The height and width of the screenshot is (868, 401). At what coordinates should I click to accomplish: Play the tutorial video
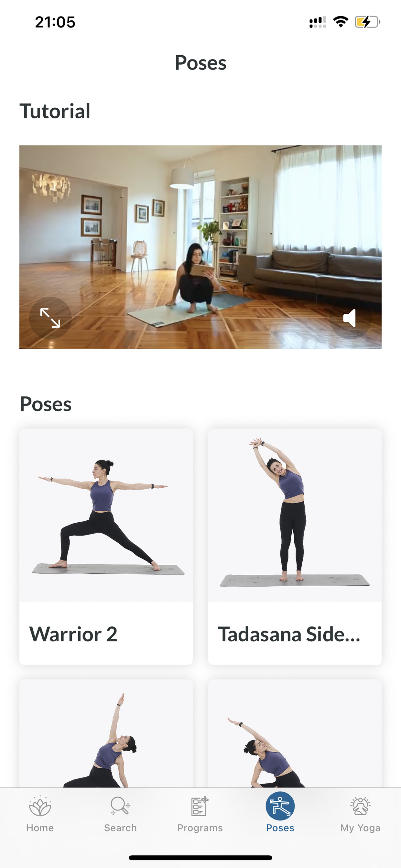(x=200, y=247)
